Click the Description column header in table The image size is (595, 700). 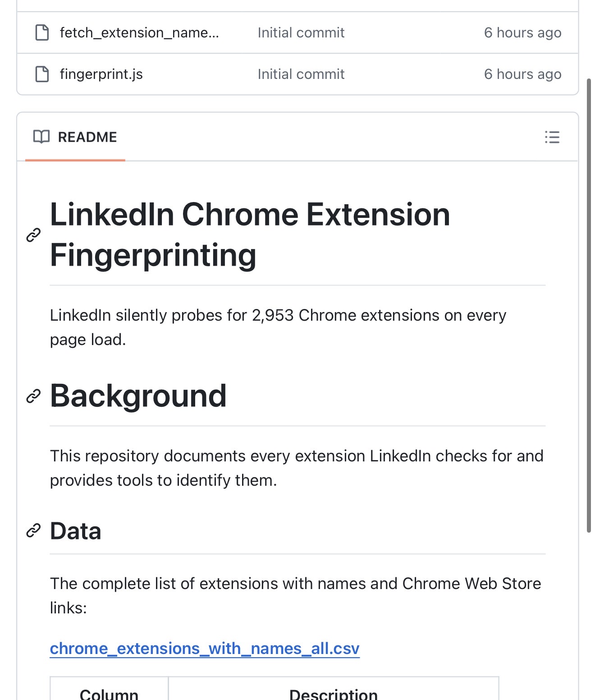(333, 693)
